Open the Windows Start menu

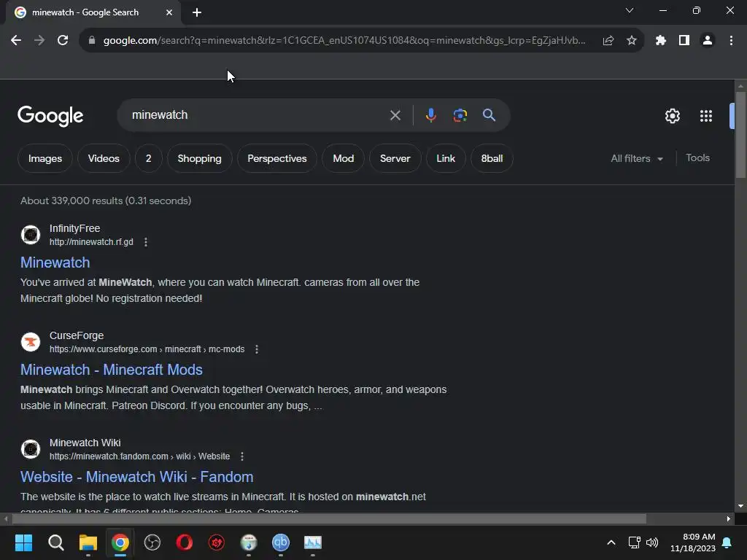pos(24,542)
